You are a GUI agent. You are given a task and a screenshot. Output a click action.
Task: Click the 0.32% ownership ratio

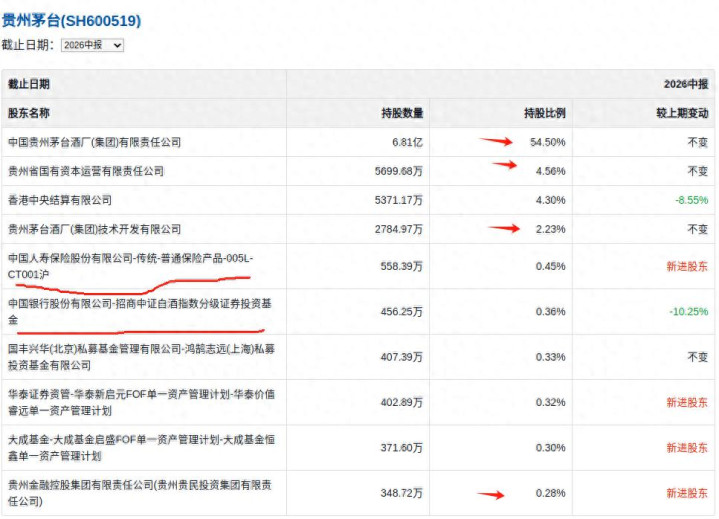coord(550,402)
